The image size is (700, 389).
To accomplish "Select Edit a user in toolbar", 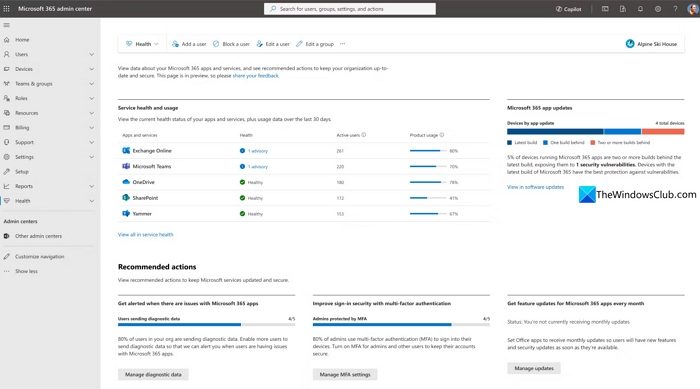I will 273,44.
